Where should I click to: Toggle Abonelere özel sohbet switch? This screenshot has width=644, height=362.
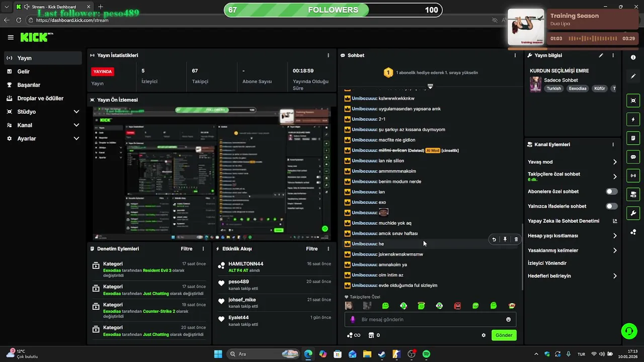[x=611, y=192]
